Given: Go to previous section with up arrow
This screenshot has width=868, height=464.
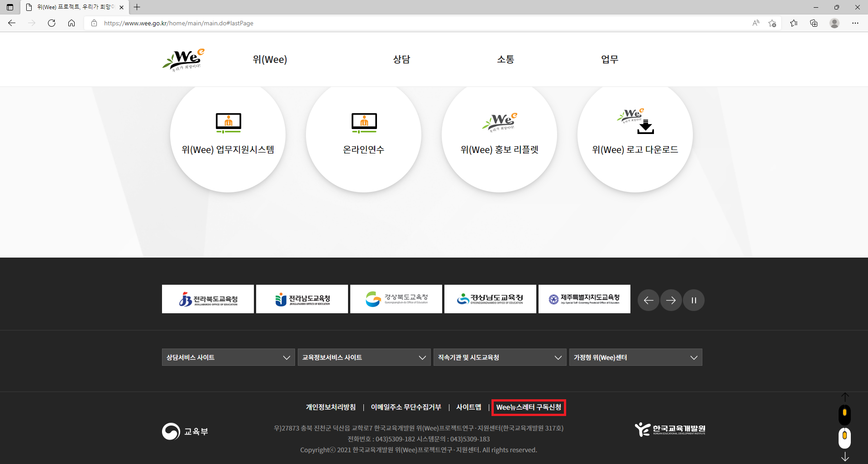Looking at the screenshot, I should [x=845, y=397].
